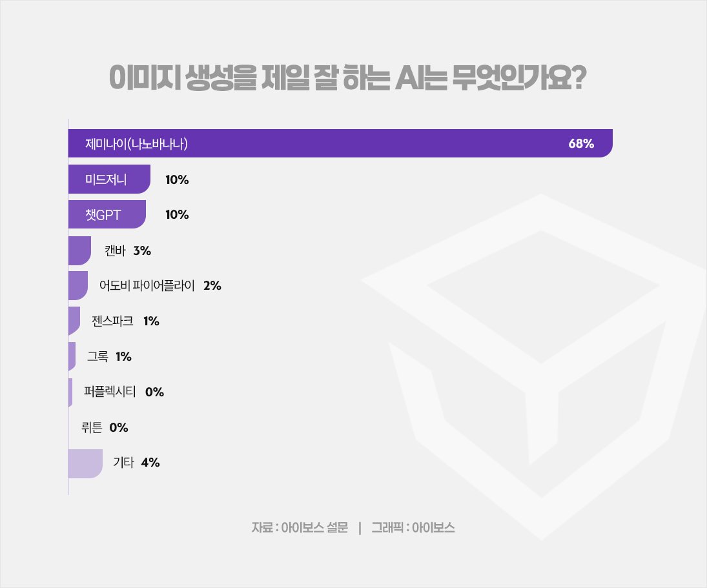Select the small 캔바 bar segment
This screenshot has width=707, height=588.
click(x=79, y=250)
